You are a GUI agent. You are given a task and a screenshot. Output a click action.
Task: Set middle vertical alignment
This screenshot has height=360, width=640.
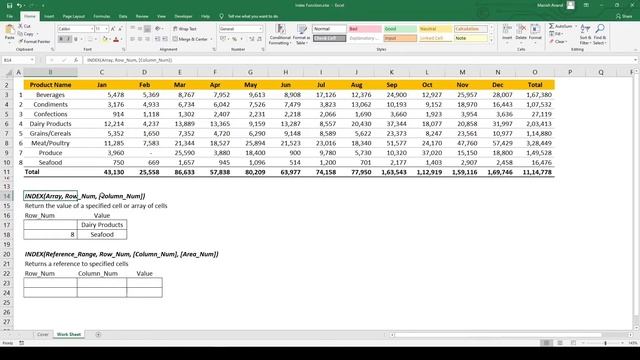140,29
